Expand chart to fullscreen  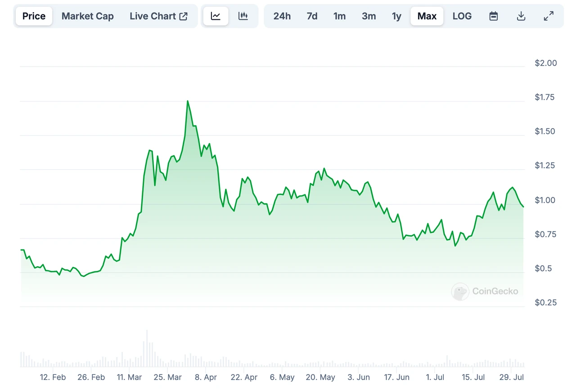(549, 16)
